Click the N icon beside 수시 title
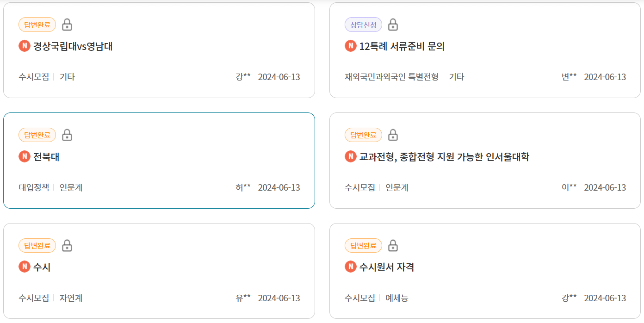Image resolution: width=644 pixels, height=323 pixels. (x=24, y=267)
